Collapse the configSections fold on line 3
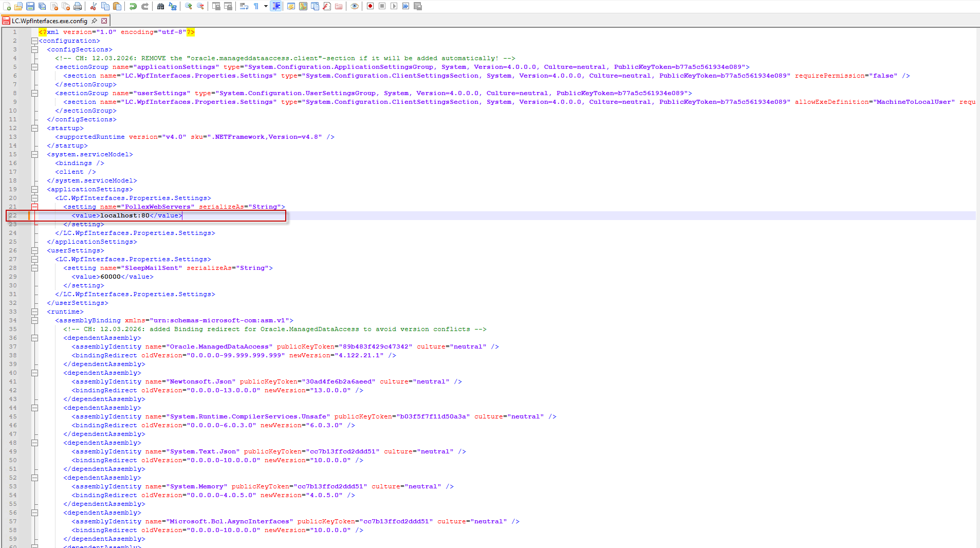Viewport: 980px width, 548px height. pyautogui.click(x=34, y=49)
